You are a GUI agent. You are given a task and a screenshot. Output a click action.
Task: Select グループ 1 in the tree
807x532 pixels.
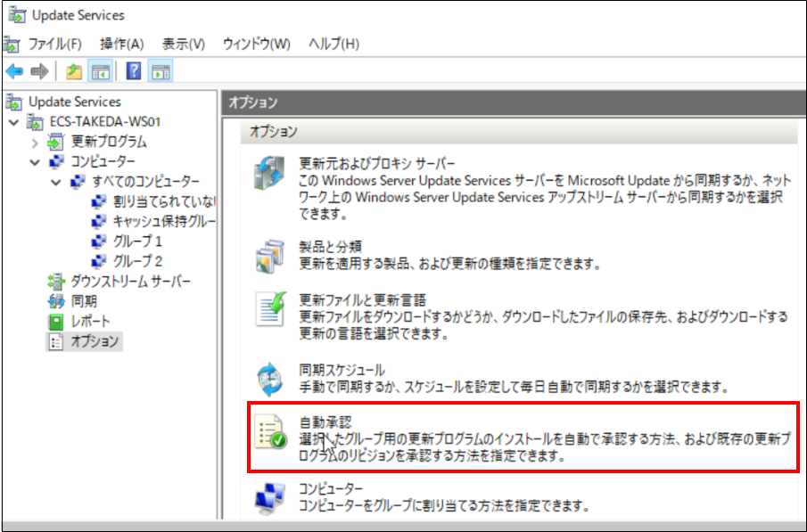(x=137, y=241)
